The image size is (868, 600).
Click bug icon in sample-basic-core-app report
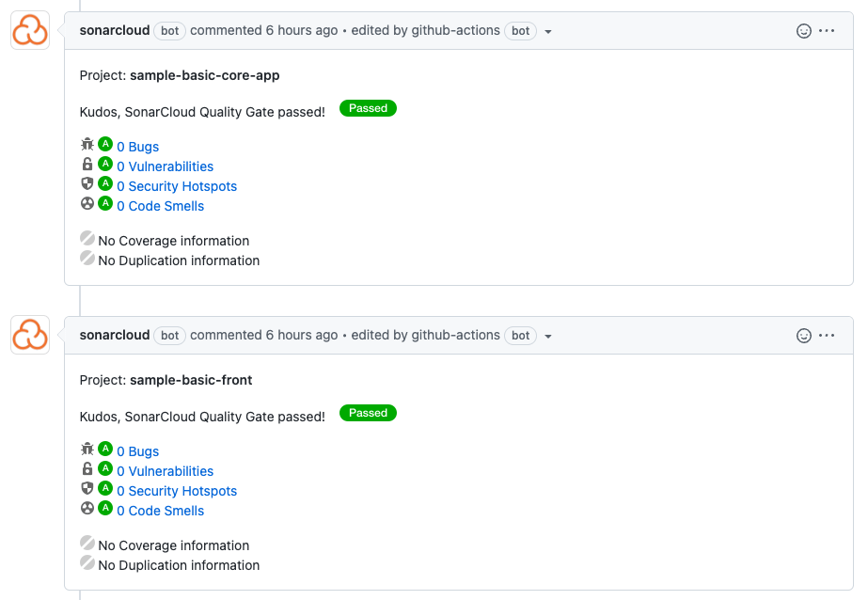coord(87,145)
